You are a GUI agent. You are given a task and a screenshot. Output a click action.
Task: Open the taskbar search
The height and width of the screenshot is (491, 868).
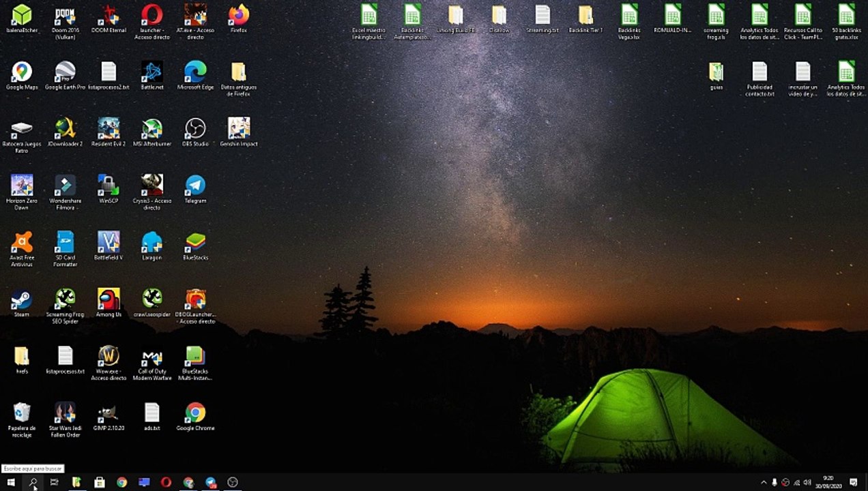point(33,482)
